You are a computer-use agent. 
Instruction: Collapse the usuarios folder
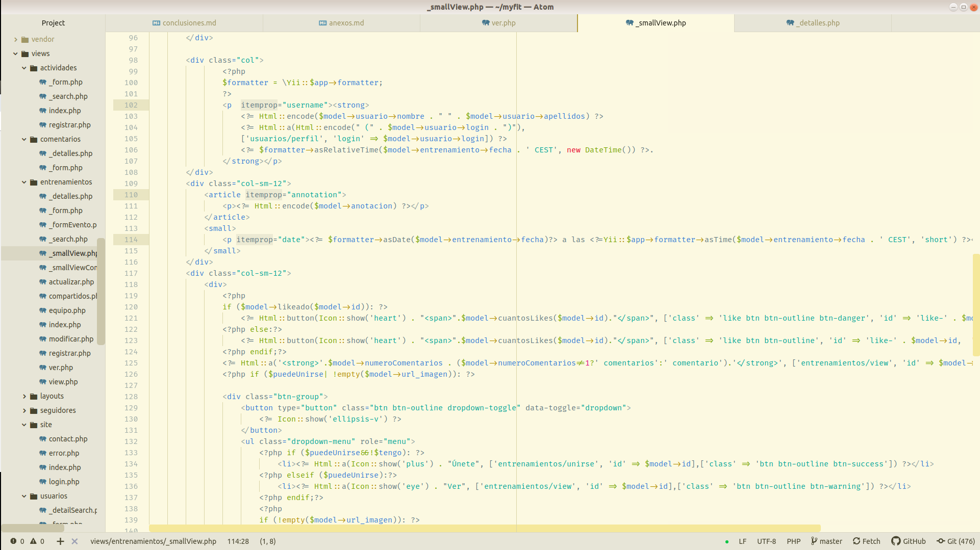tap(24, 496)
